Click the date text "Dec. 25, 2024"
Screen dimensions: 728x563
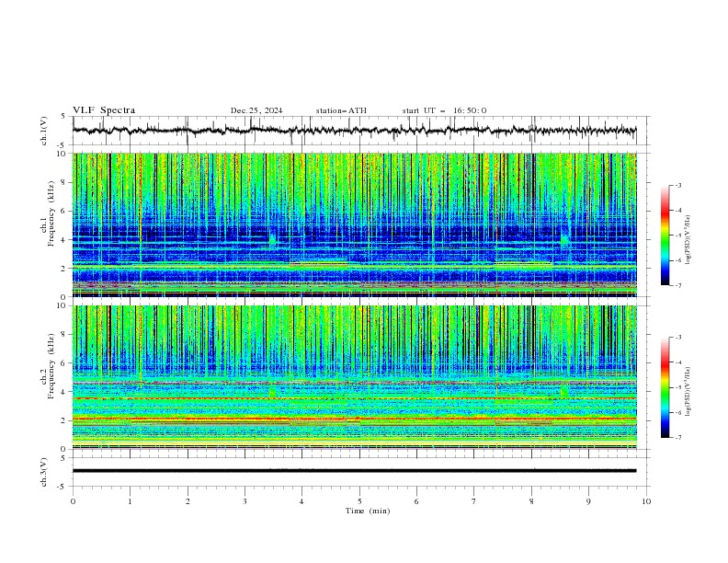tap(256, 110)
